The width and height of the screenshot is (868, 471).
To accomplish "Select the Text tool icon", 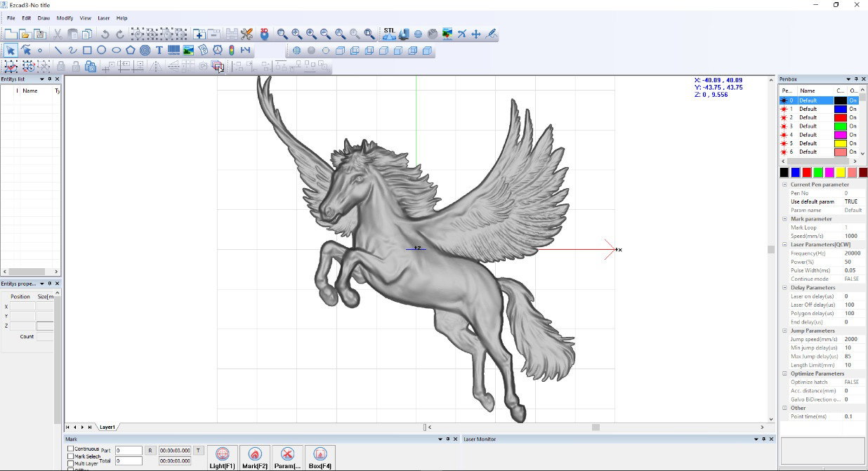I will [x=159, y=50].
